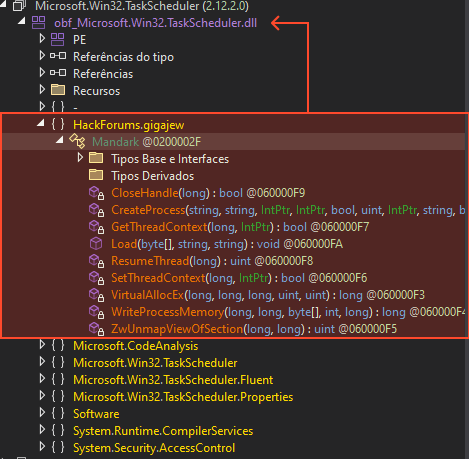This screenshot has width=469, height=459.
Task: Click the WriteProcessMemory method icon
Action: (97, 312)
